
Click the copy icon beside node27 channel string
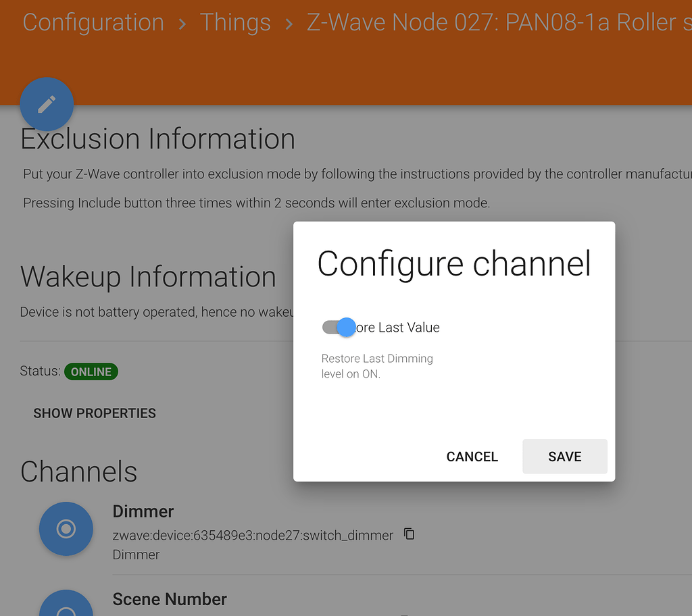coord(409,534)
